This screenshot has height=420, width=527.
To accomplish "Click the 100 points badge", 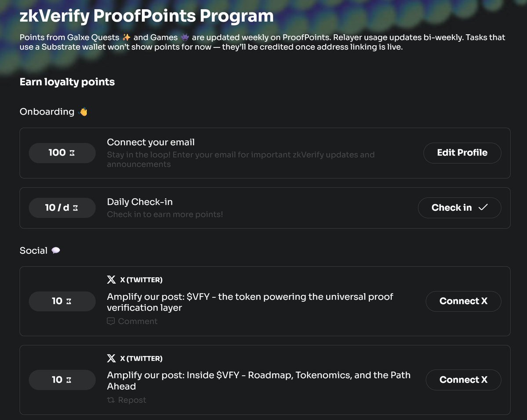I will pyautogui.click(x=62, y=153).
